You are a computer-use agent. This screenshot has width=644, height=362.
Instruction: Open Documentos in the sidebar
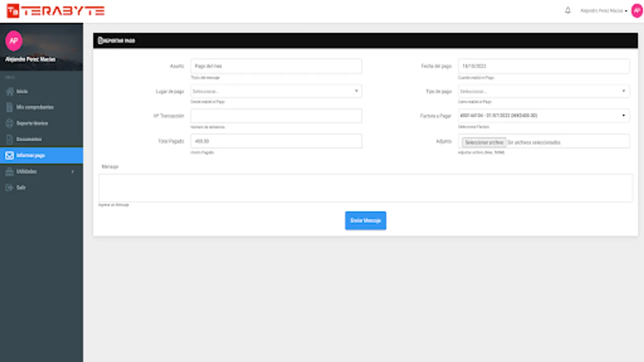pyautogui.click(x=29, y=139)
